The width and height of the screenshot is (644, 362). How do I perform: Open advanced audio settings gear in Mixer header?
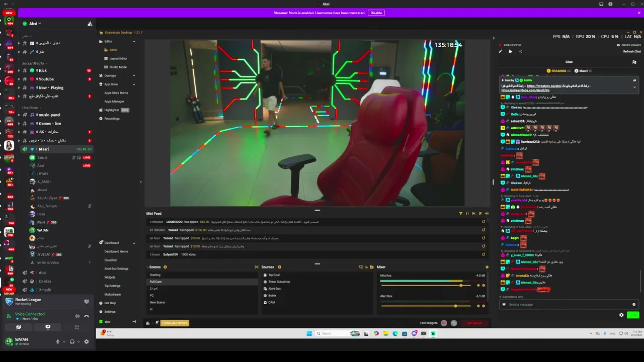pos(487,267)
